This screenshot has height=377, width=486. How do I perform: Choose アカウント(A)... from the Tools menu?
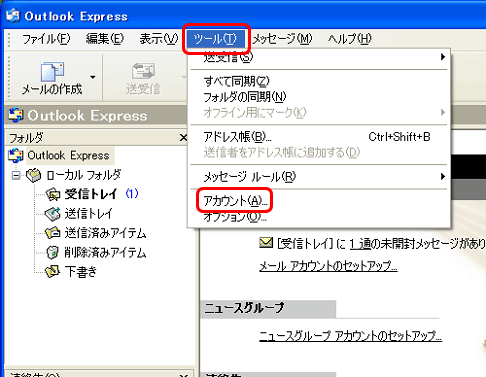click(x=235, y=201)
